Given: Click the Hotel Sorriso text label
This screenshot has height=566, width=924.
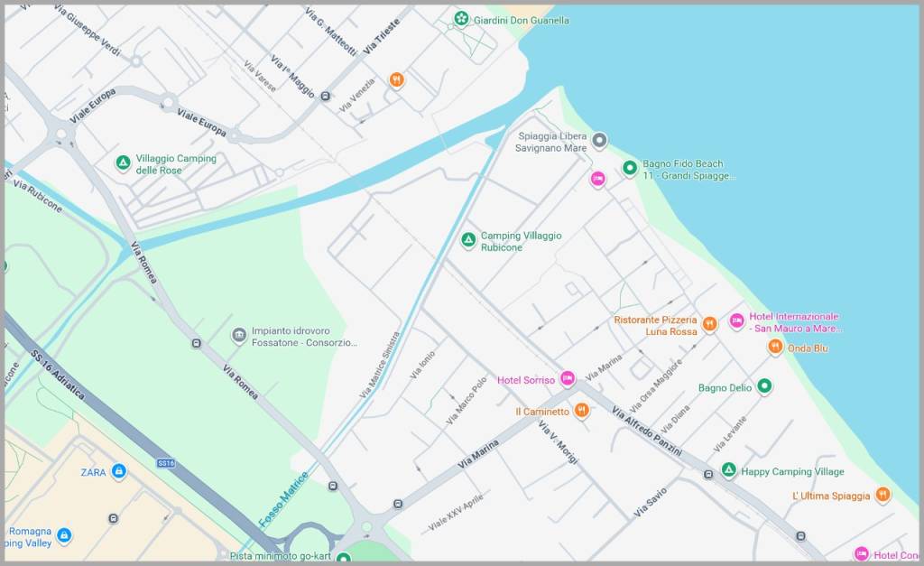Looking at the screenshot, I should 526,380.
